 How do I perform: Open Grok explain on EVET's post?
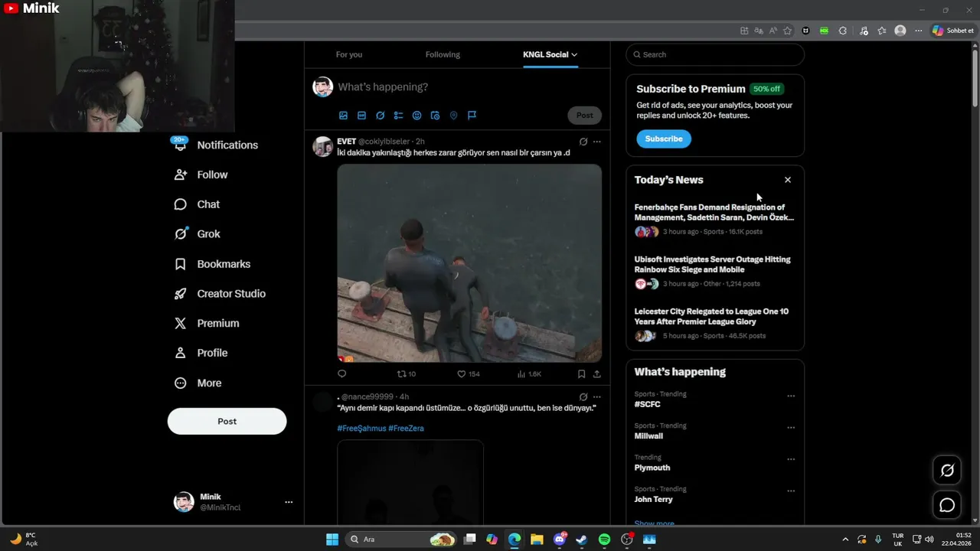click(583, 142)
